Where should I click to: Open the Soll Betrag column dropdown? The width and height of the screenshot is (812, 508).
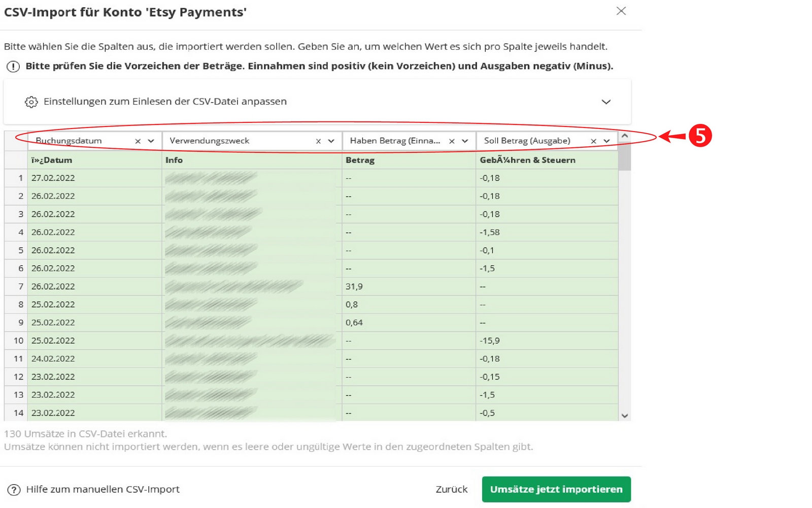606,141
